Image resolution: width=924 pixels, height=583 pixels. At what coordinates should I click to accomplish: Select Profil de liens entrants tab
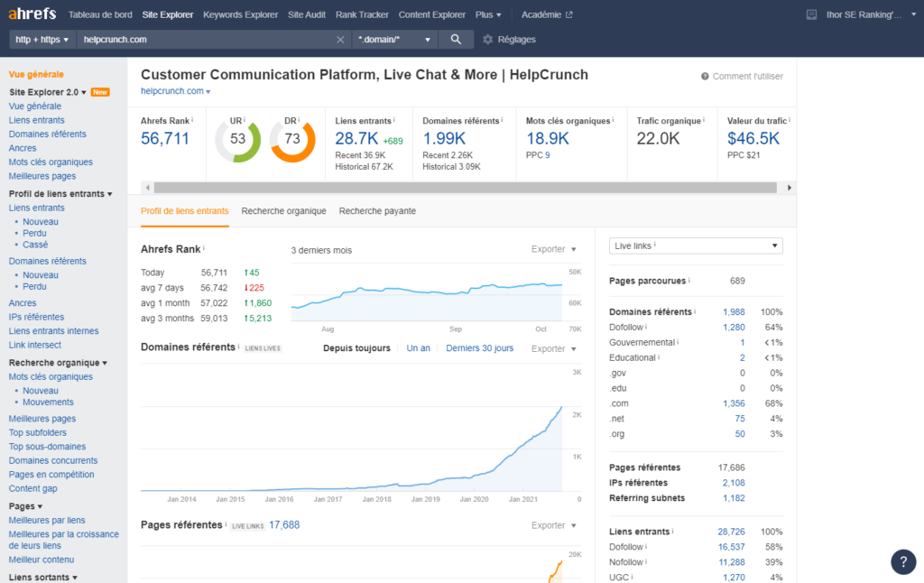(184, 211)
